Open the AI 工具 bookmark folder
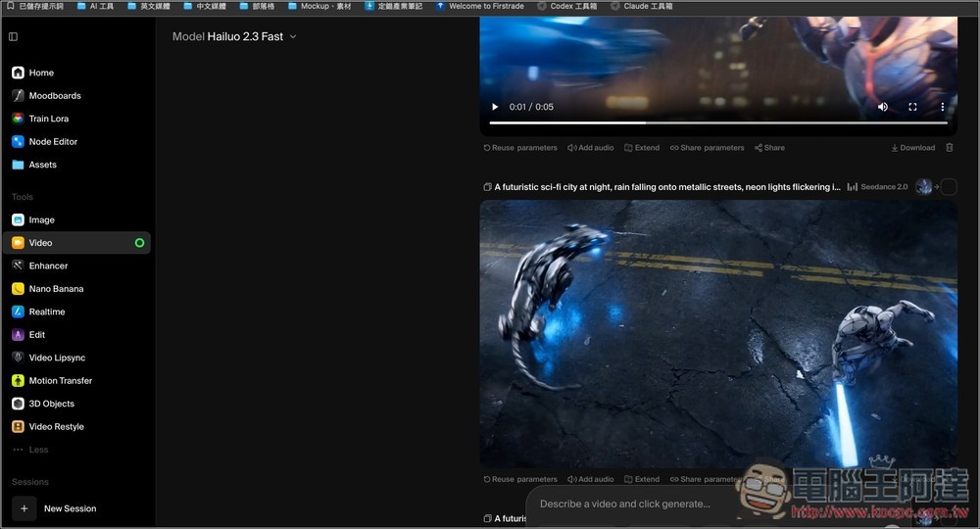Image resolution: width=980 pixels, height=529 pixels. click(x=95, y=6)
